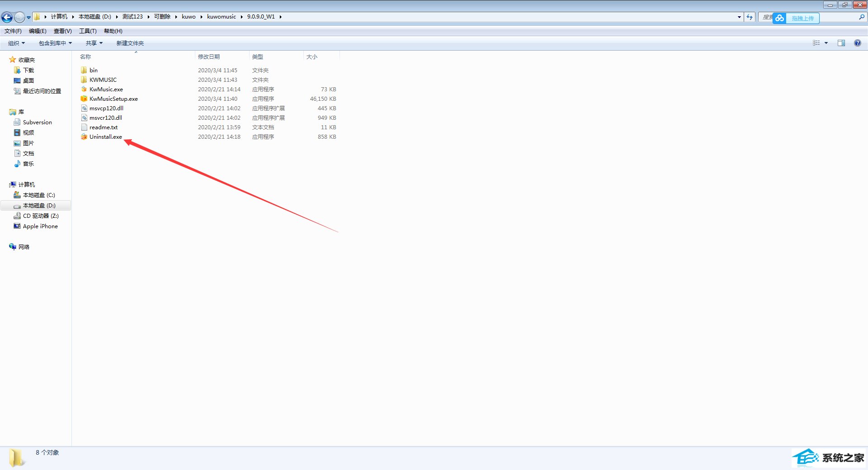
Task: Open the 音乐 library
Action: 28,164
